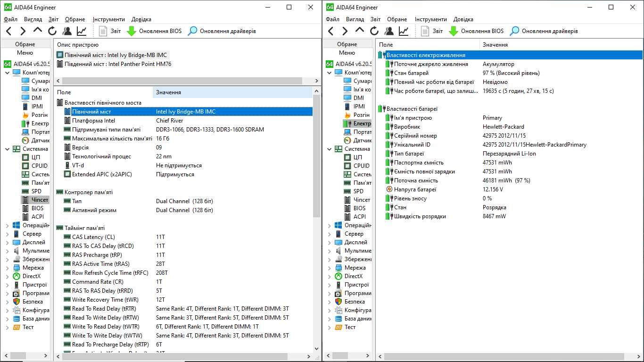Viewport: 644px width, 362px height.
Task: Expand the Безпека tree node in right window
Action: coord(329,302)
